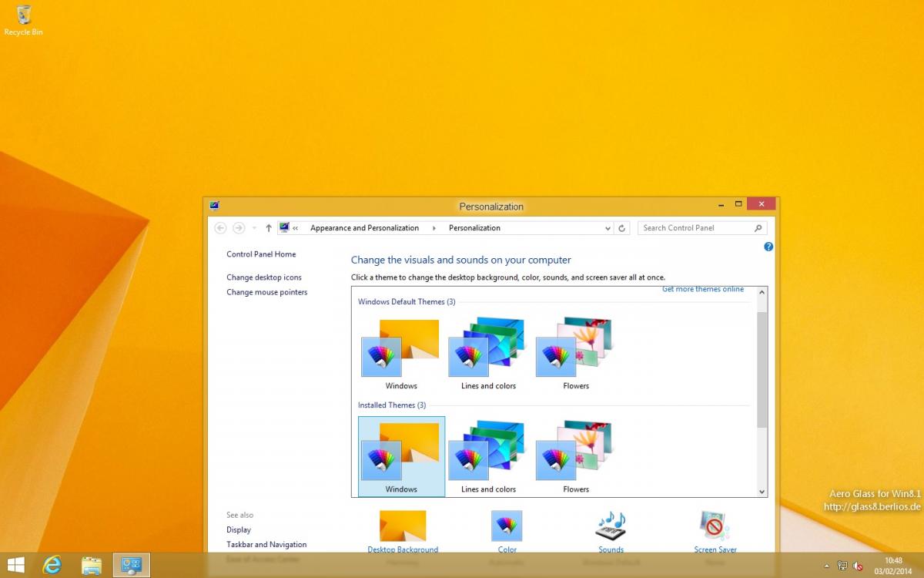Viewport: 924px width, 578px height.
Task: Open Control Panel Home link
Action: [x=261, y=254]
